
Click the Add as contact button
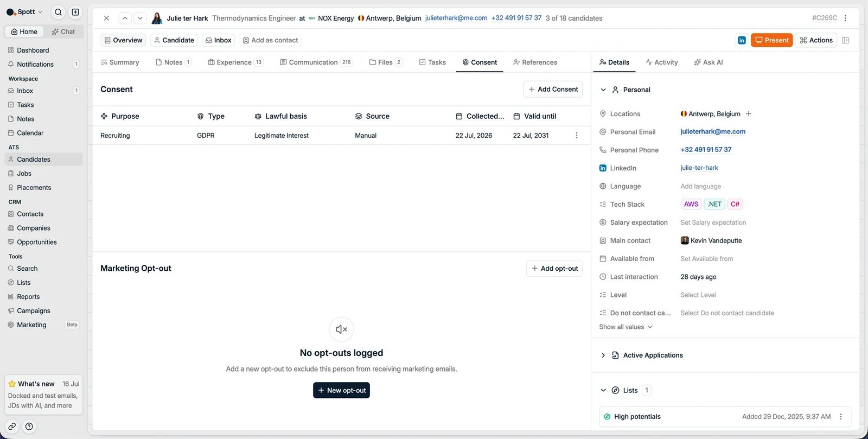click(x=270, y=40)
